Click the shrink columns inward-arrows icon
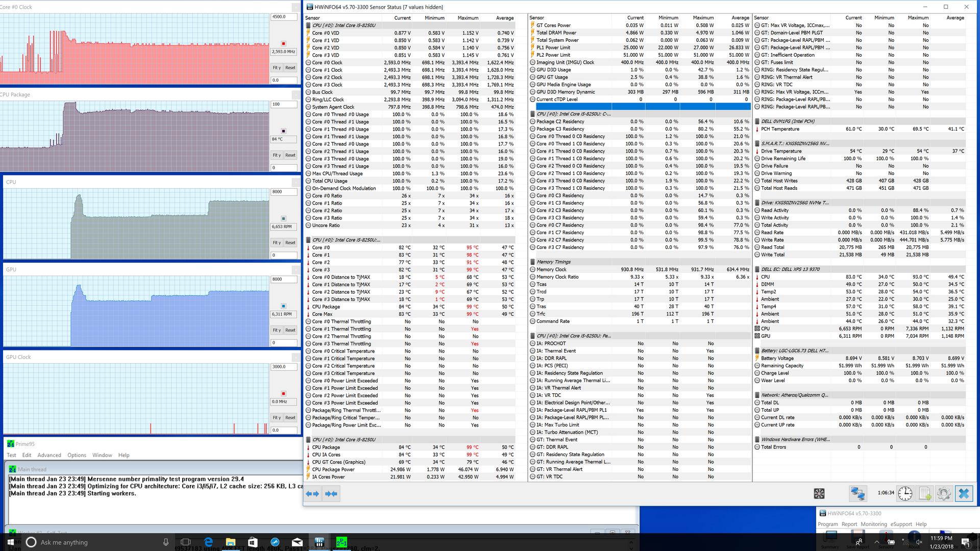 (x=331, y=493)
